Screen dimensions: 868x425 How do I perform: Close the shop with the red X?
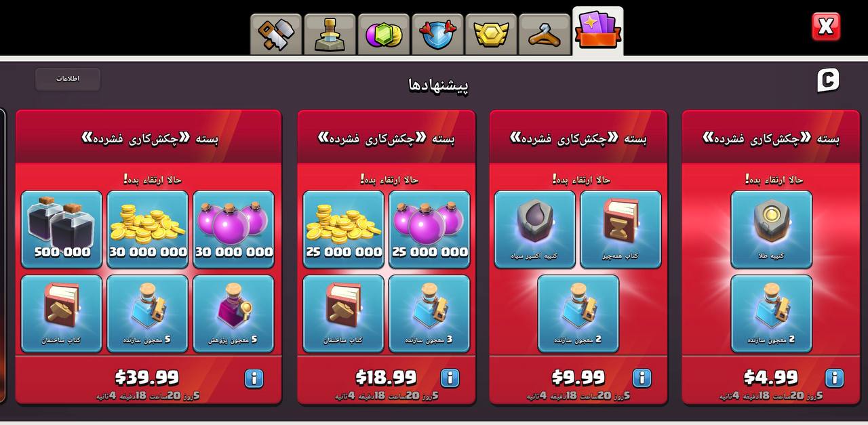826,27
